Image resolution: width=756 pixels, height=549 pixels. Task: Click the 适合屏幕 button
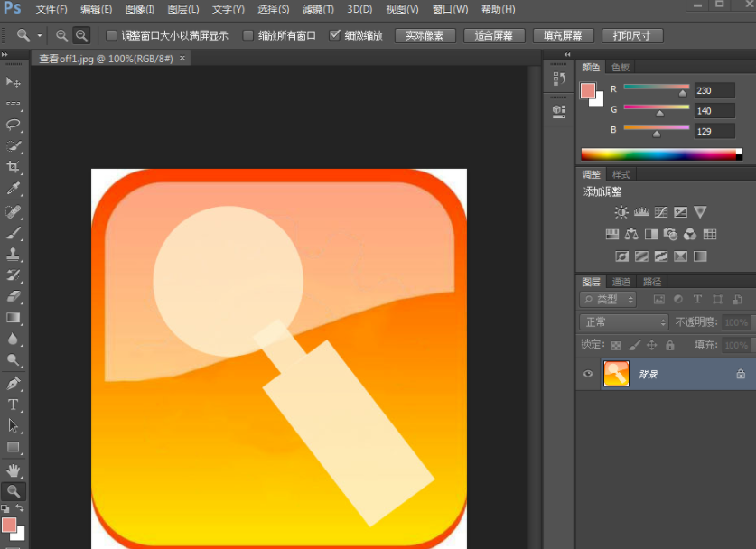[x=493, y=36]
